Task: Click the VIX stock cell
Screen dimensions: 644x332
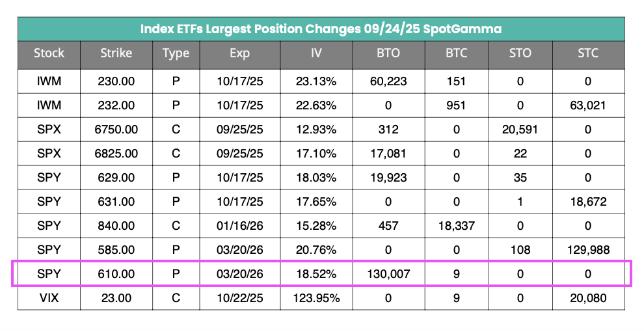Action: pyautogui.click(x=49, y=299)
